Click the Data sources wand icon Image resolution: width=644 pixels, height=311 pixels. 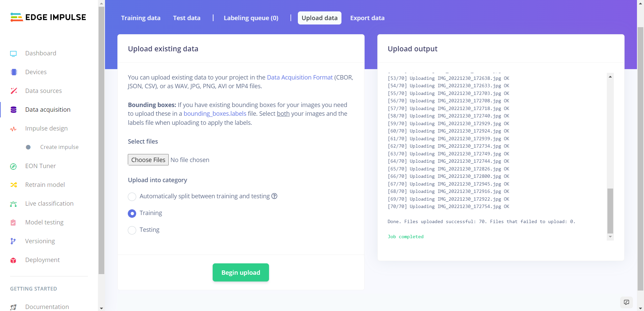pos(14,91)
